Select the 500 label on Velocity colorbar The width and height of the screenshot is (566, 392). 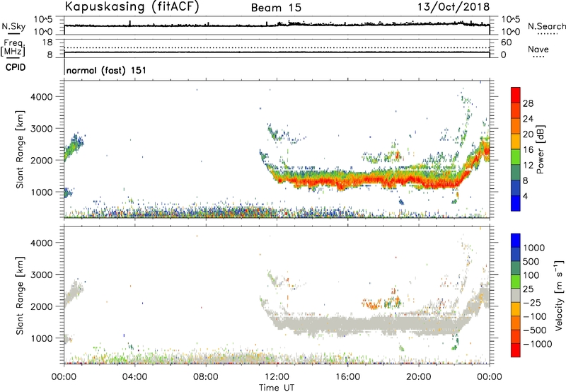pos(531,261)
